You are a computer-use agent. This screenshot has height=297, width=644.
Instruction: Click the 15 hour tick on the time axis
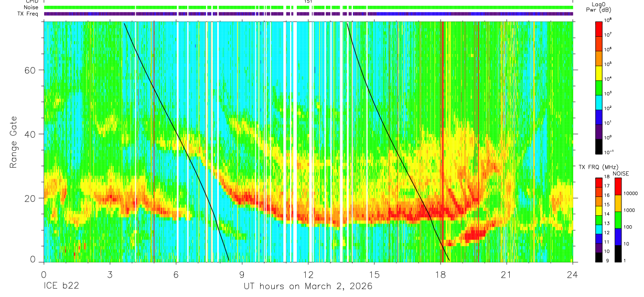374,274
